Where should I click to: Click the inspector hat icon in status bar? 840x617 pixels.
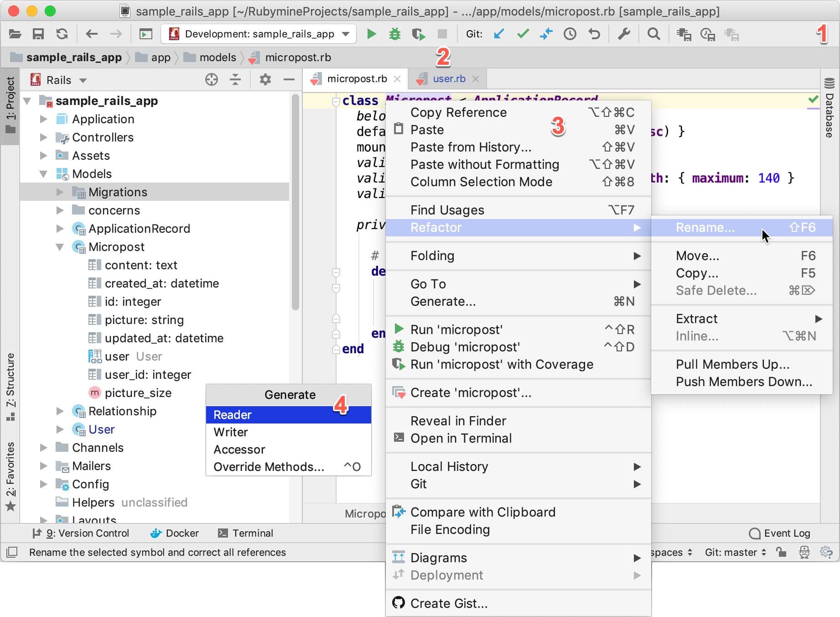tap(804, 552)
